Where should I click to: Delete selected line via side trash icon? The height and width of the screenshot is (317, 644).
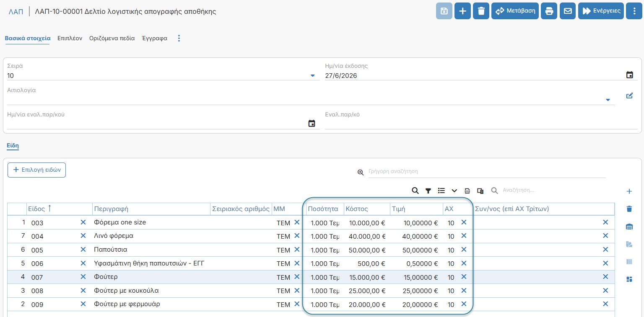tap(629, 209)
